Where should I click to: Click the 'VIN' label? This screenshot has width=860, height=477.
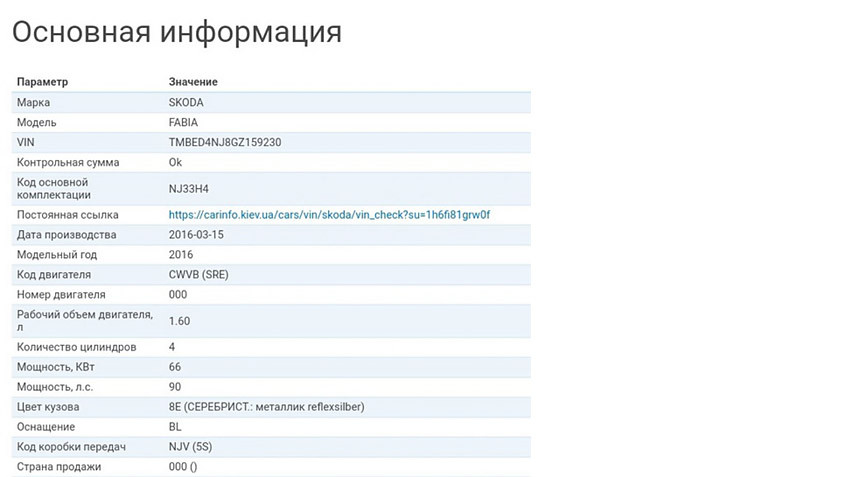click(25, 143)
